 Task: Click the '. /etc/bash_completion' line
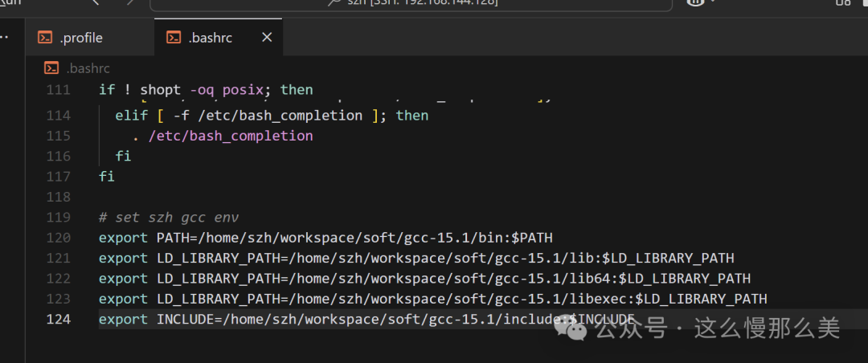pyautogui.click(x=223, y=137)
